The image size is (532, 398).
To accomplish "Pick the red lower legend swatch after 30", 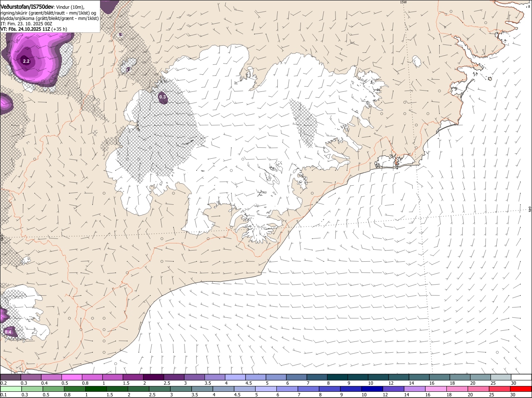I will [521, 389].
